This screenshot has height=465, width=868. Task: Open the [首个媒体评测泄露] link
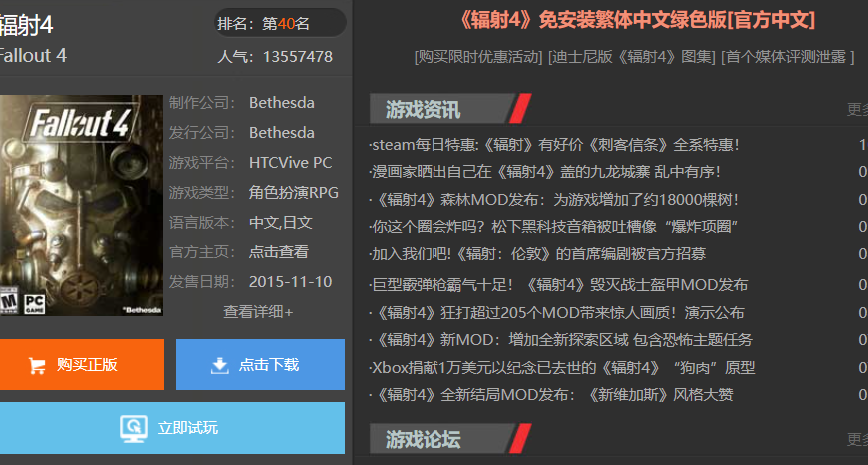pos(788,57)
